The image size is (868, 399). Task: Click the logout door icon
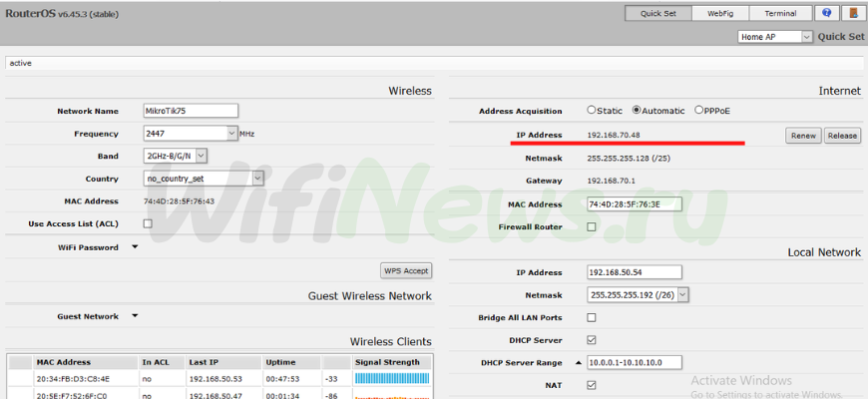[x=853, y=13]
